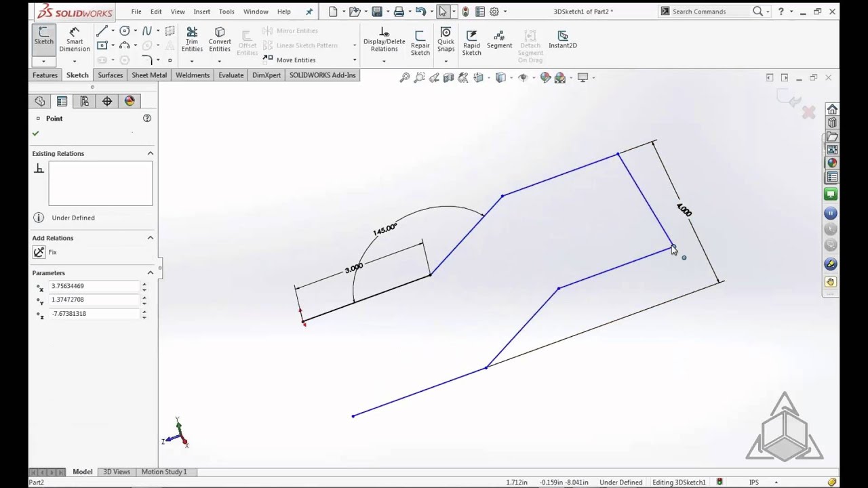The image size is (868, 488).
Task: Open the 3D Views tab
Action: (x=117, y=472)
